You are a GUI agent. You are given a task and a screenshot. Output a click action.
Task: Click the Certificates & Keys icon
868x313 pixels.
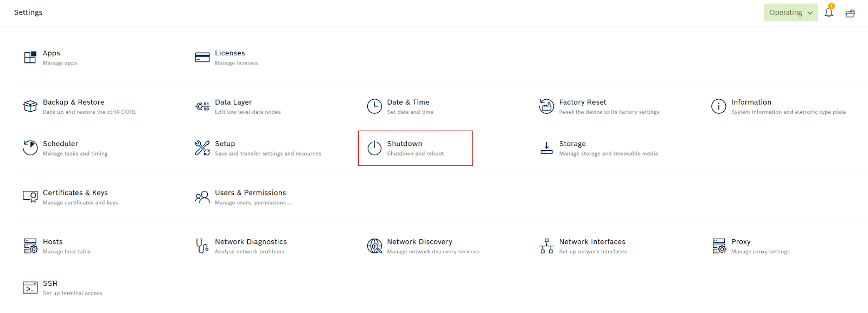[x=30, y=197]
